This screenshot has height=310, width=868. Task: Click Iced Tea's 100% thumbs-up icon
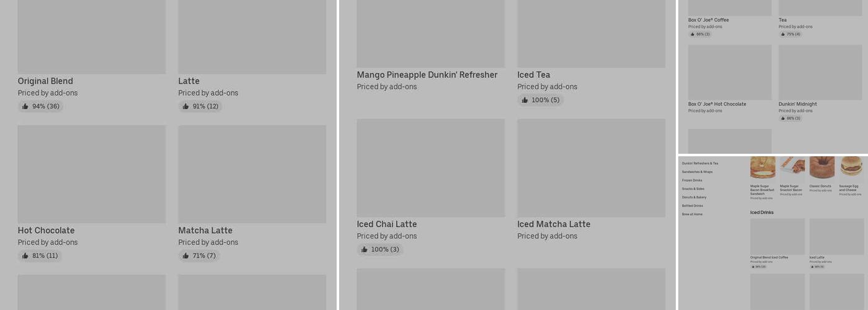tap(525, 100)
